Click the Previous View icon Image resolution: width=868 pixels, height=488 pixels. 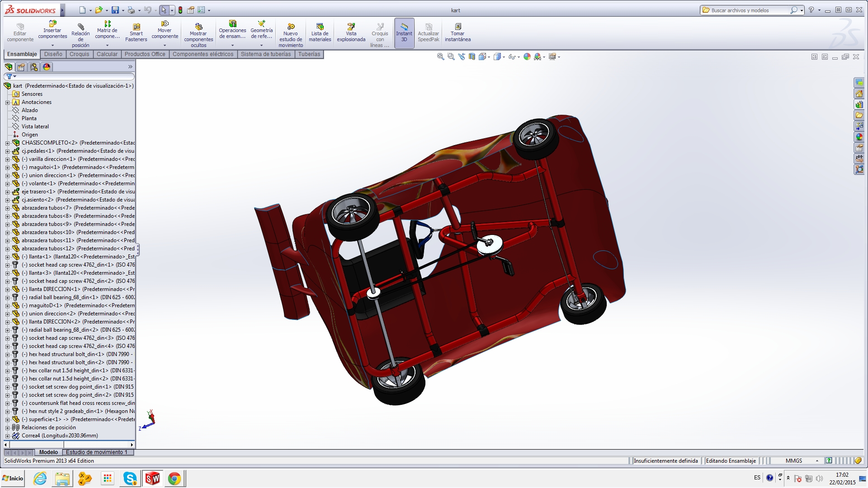click(461, 56)
